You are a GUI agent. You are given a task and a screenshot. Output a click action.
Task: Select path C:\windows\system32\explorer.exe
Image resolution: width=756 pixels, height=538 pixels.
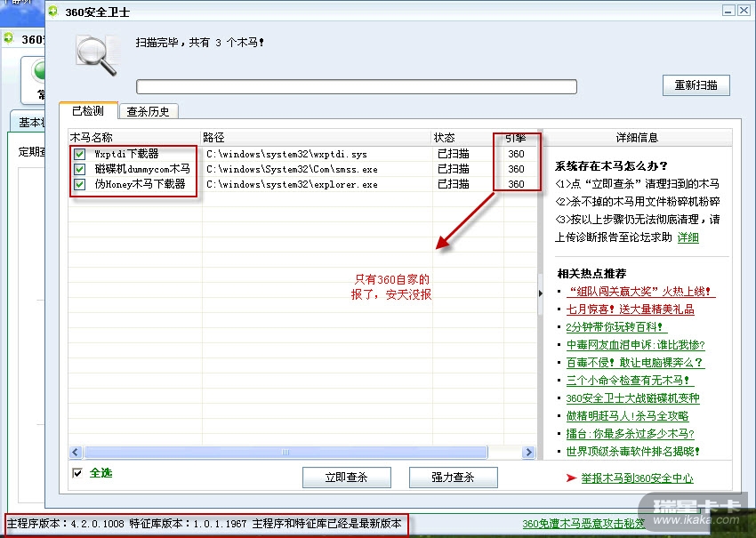[x=293, y=184]
